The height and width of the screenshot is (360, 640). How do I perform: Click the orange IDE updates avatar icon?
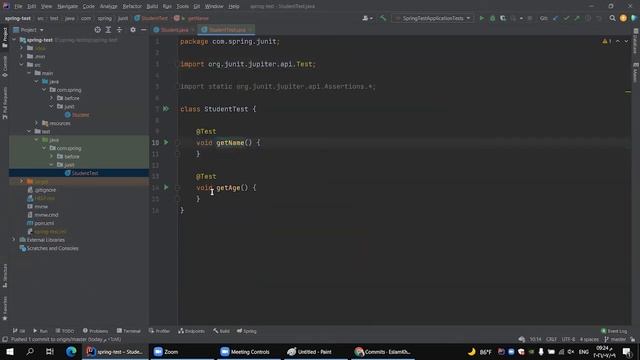pos(623,18)
